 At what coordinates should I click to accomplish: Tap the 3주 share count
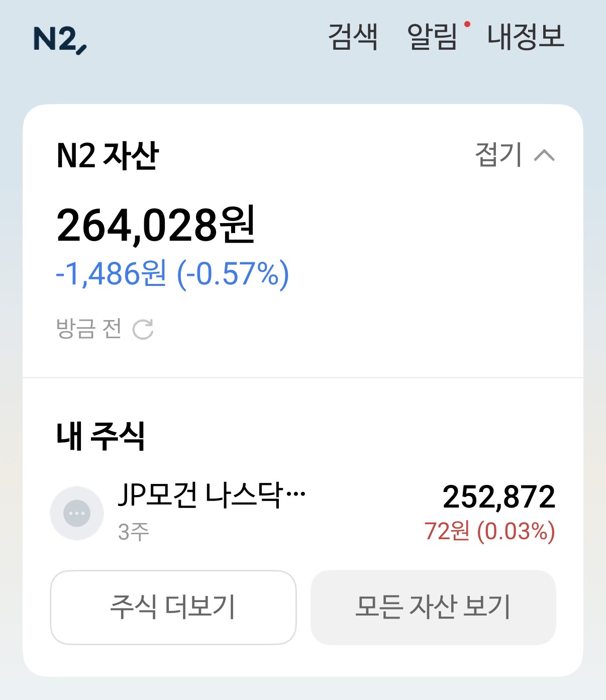(134, 532)
